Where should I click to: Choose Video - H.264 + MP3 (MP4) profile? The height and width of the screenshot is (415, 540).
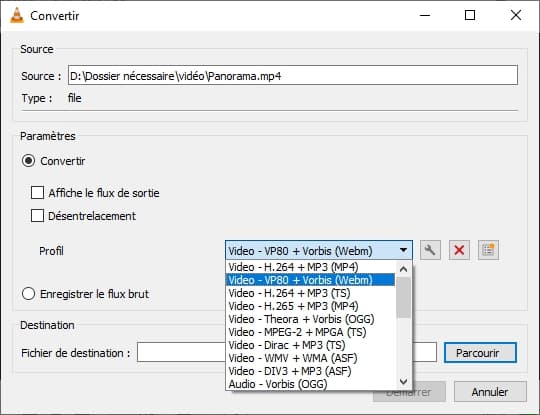click(310, 267)
